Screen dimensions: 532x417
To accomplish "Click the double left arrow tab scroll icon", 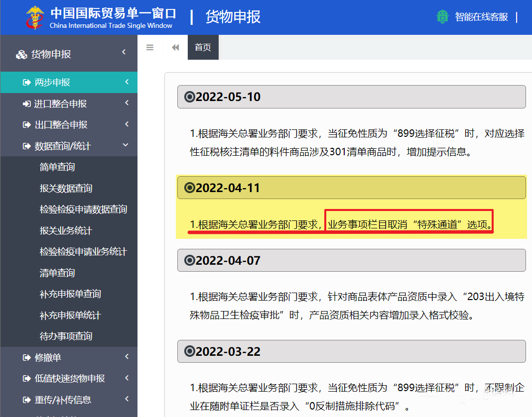I will [x=175, y=48].
